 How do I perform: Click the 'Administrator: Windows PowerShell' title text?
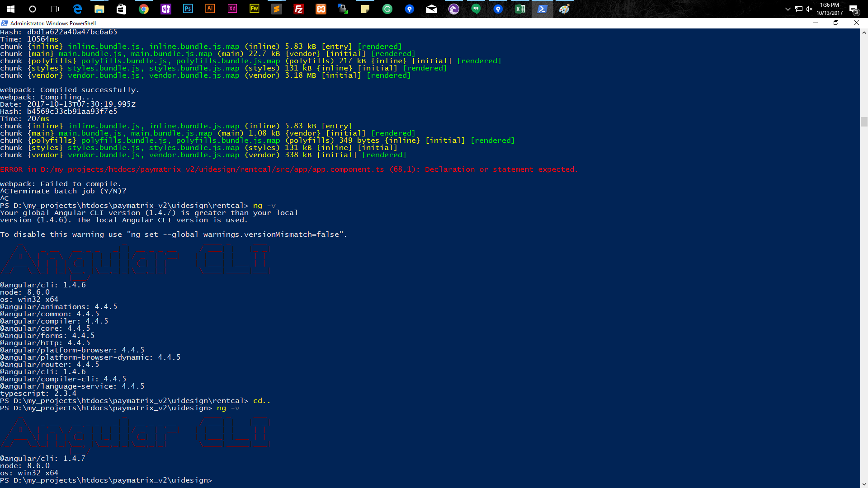(x=53, y=23)
